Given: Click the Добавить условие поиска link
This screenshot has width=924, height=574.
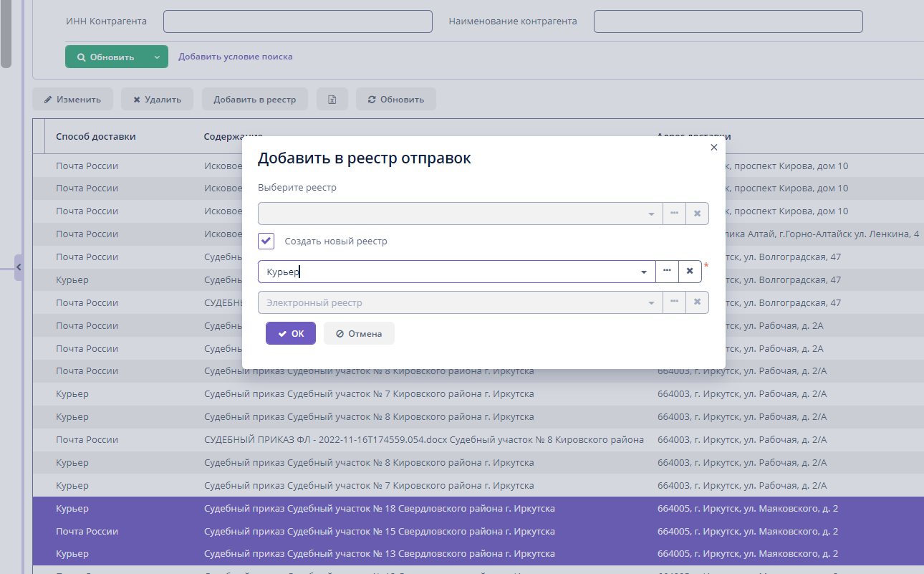Looking at the screenshot, I should [x=235, y=57].
